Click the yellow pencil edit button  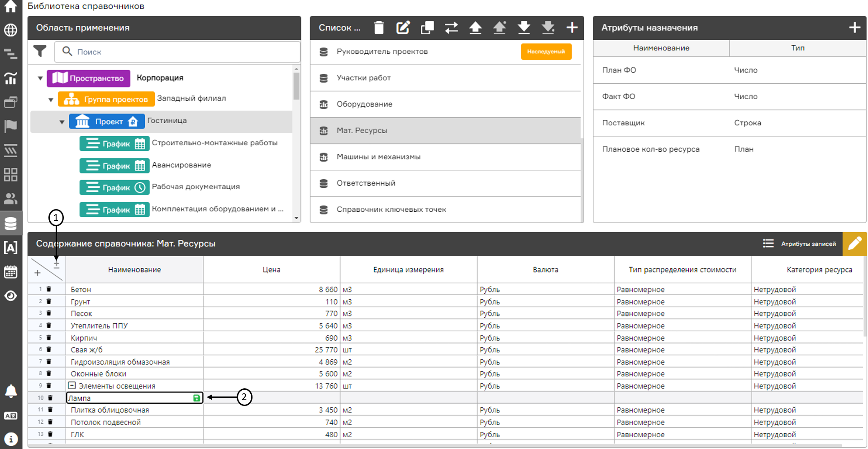pos(854,244)
